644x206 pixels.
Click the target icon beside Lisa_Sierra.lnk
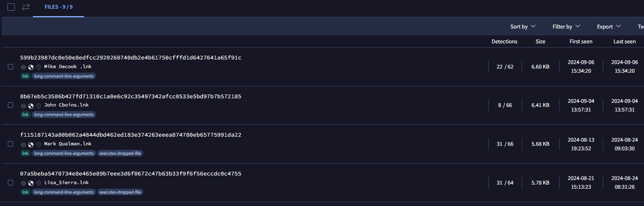[23, 183]
